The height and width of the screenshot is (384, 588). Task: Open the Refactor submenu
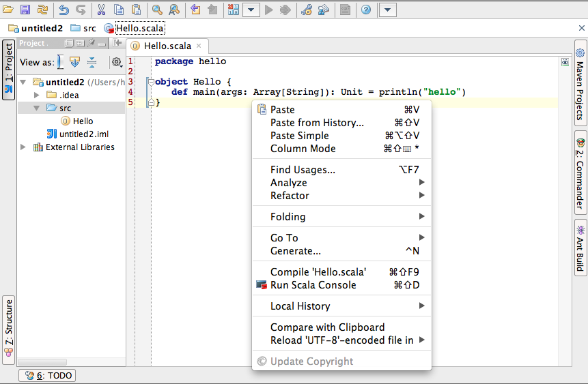coord(341,196)
